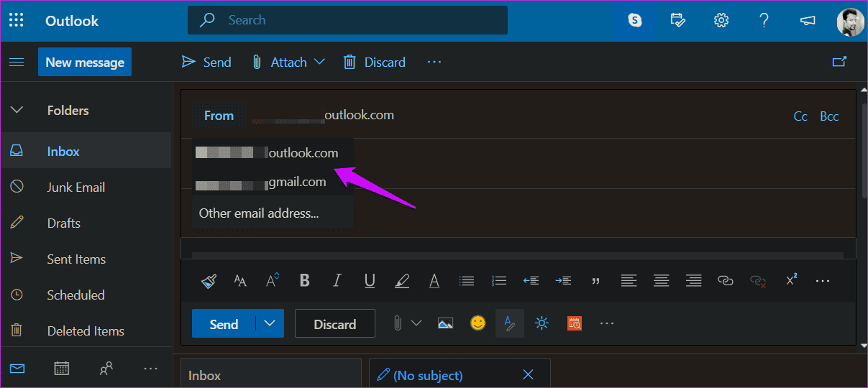Image resolution: width=868 pixels, height=388 pixels.
Task: Center align text
Action: (x=661, y=281)
